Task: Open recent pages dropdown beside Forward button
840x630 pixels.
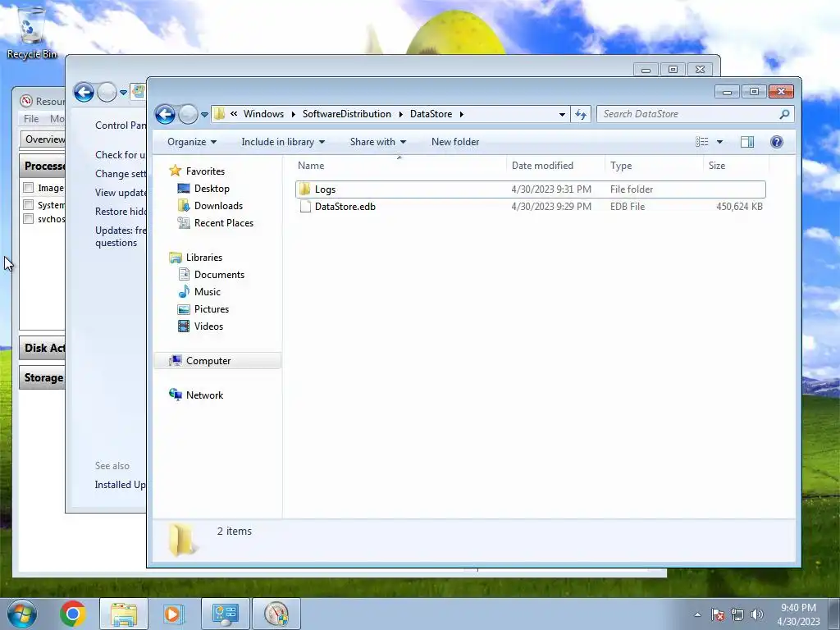Action: click(x=204, y=114)
